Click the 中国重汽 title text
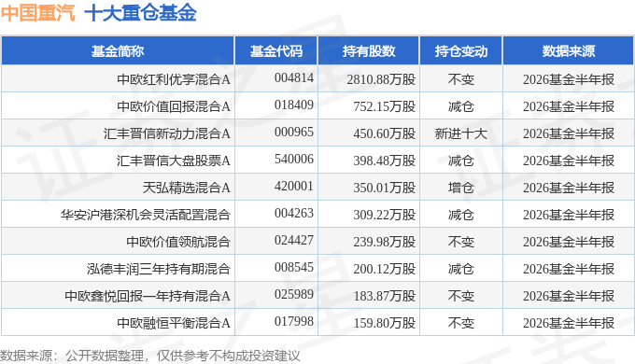The height and width of the screenshot is (364, 635). tap(38, 13)
